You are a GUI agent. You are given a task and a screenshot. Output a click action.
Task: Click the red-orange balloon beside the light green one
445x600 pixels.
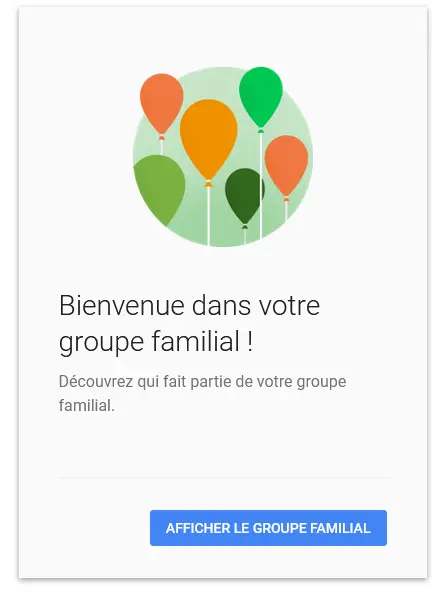(161, 104)
